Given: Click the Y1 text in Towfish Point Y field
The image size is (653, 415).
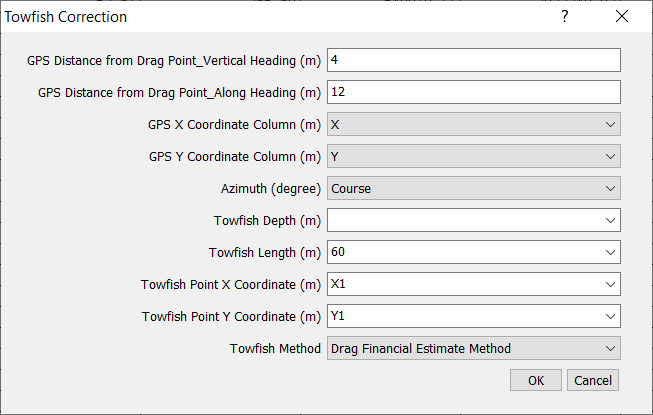Looking at the screenshot, I should 337,316.
